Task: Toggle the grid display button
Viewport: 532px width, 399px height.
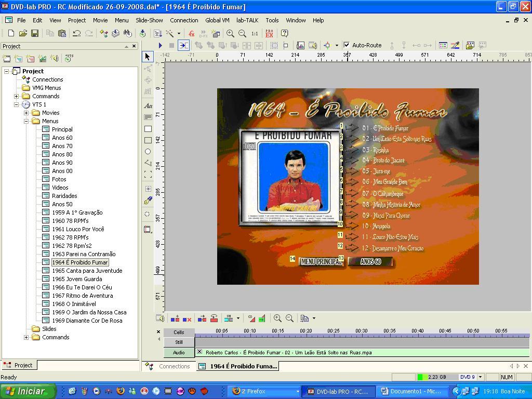Action: (x=274, y=45)
